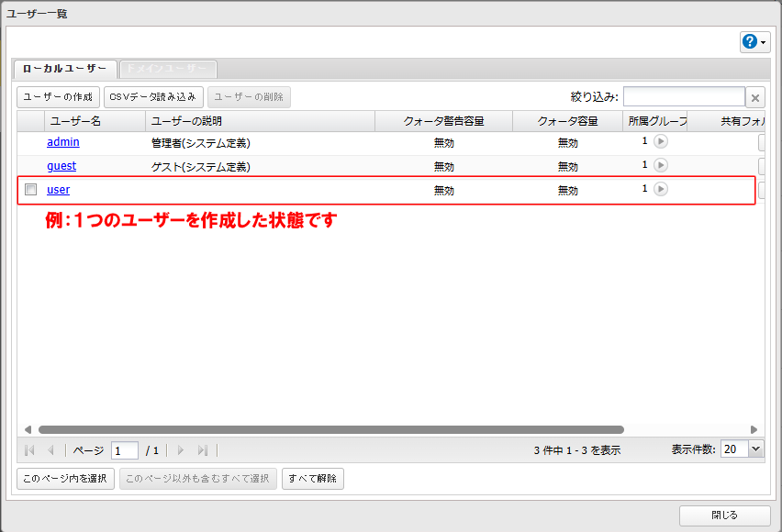782x532 pixels.
Task: Sort by クォータ警告容量 column header
Action: tap(444, 121)
